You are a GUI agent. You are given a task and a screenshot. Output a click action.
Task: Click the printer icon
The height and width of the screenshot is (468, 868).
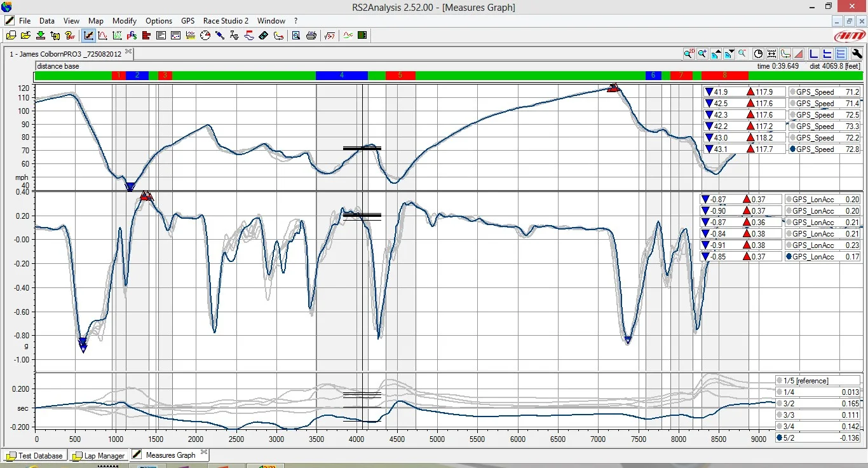311,36
